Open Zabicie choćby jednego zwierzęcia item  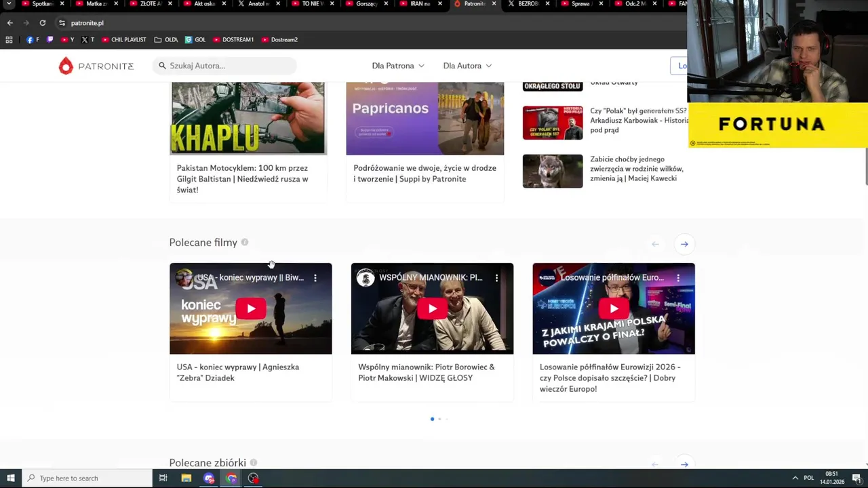pos(637,169)
